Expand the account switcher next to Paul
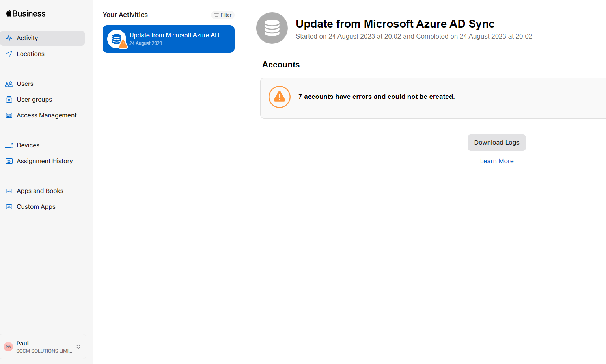The height and width of the screenshot is (364, 606). click(77, 347)
